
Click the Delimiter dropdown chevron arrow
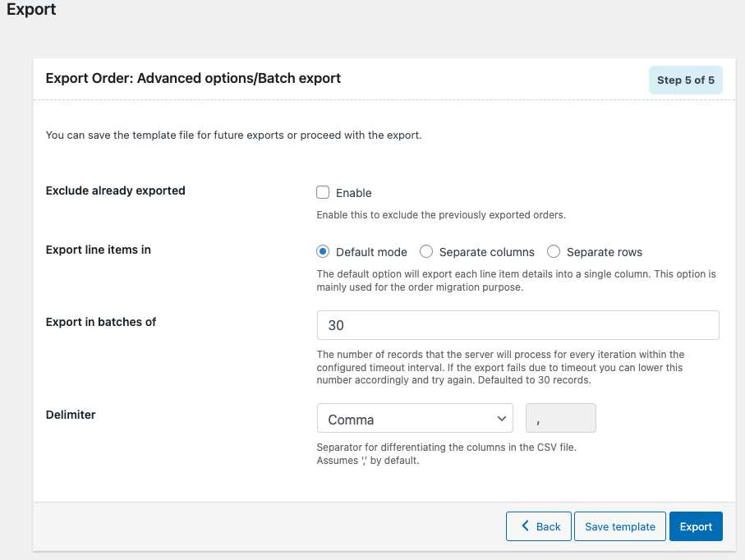pos(501,419)
